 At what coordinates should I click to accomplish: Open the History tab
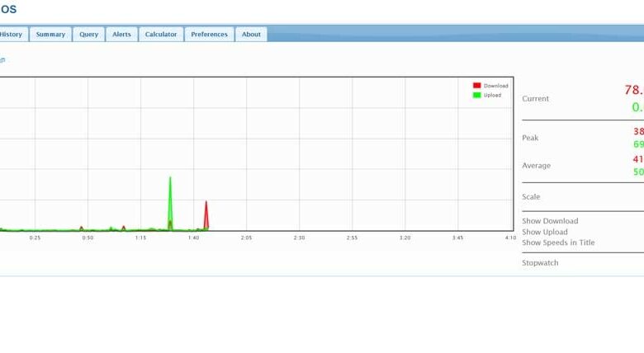coord(12,35)
